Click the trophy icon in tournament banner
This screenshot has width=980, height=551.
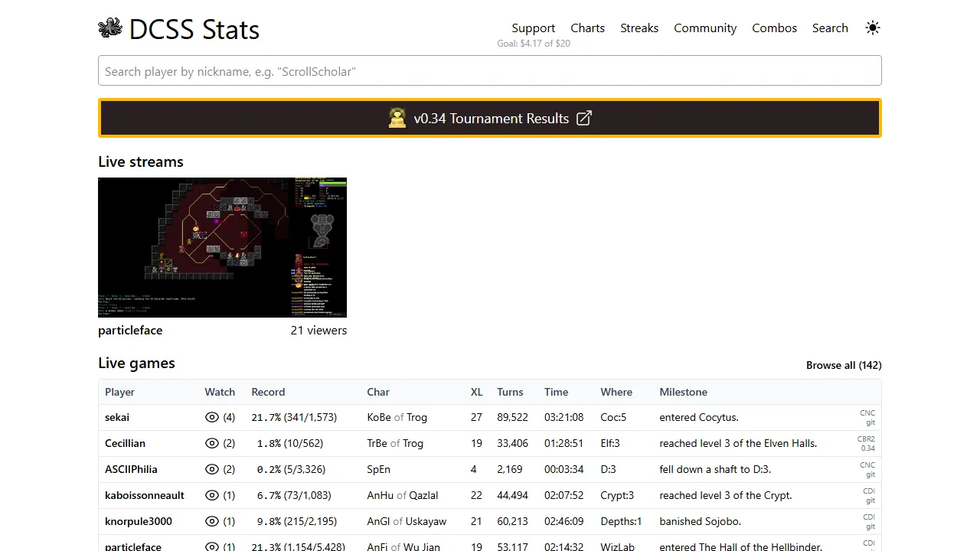397,118
